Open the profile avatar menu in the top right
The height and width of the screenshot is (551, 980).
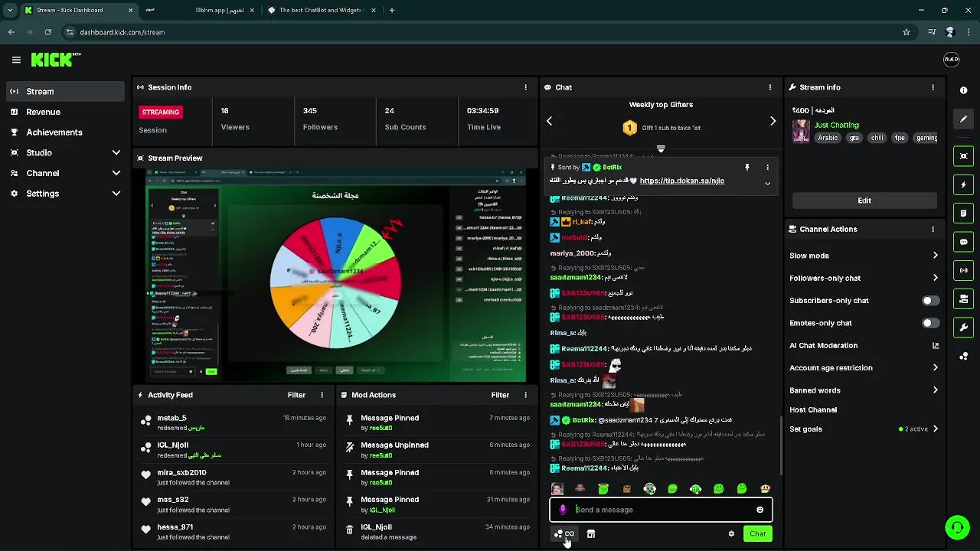[x=951, y=60]
